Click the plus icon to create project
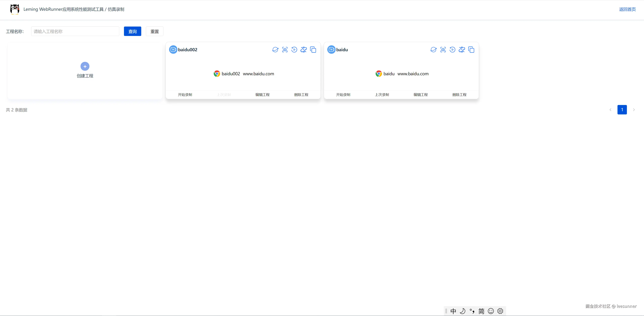This screenshot has width=644, height=316. [x=85, y=66]
